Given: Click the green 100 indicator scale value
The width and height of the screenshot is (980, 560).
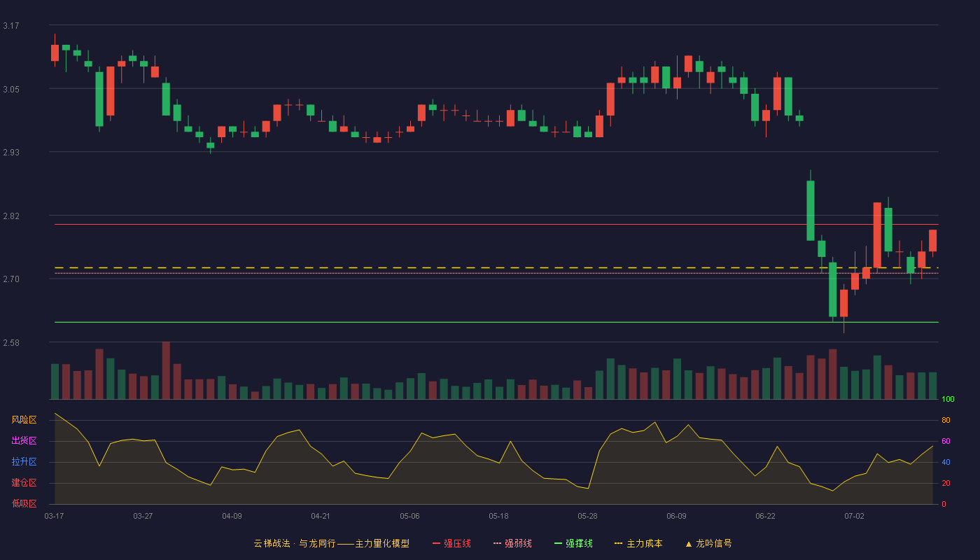Looking at the screenshot, I should 948,400.
